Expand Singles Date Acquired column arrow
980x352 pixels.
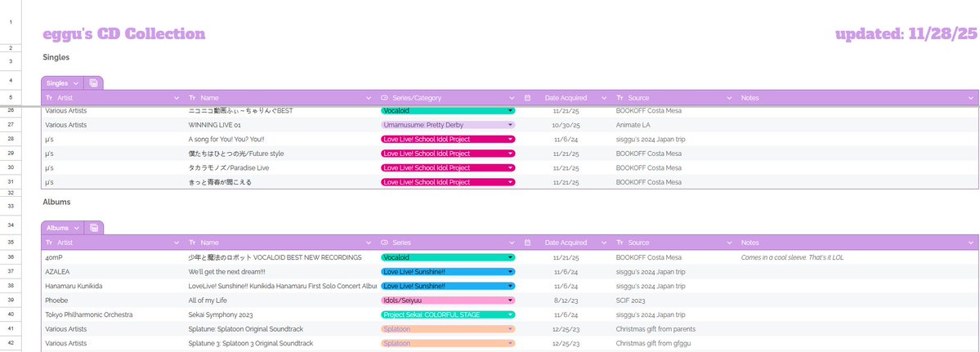click(604, 98)
